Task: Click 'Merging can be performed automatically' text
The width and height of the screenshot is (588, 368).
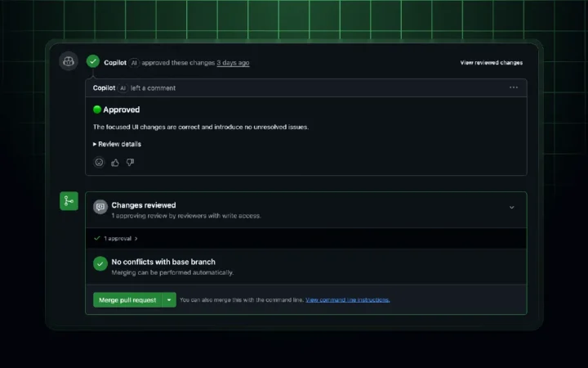Action: click(x=172, y=272)
